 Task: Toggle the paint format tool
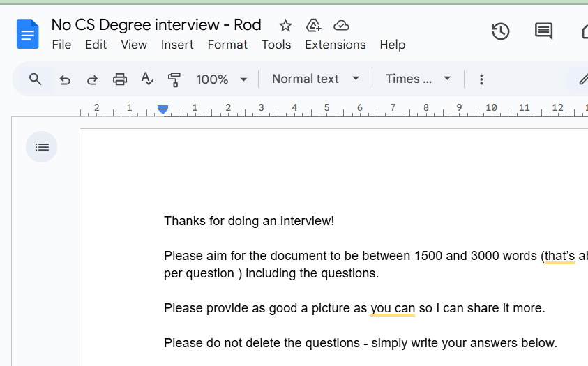coord(174,79)
